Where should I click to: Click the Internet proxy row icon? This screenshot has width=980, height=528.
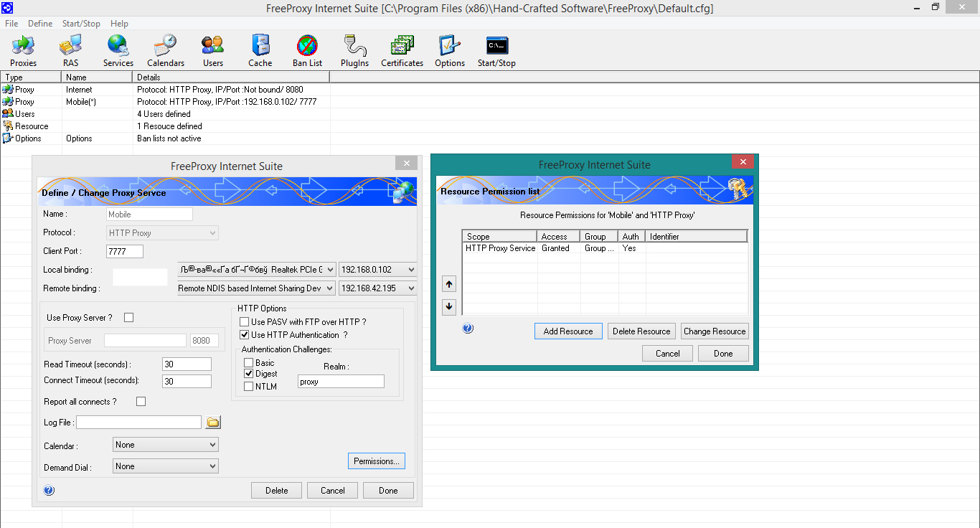tap(8, 89)
